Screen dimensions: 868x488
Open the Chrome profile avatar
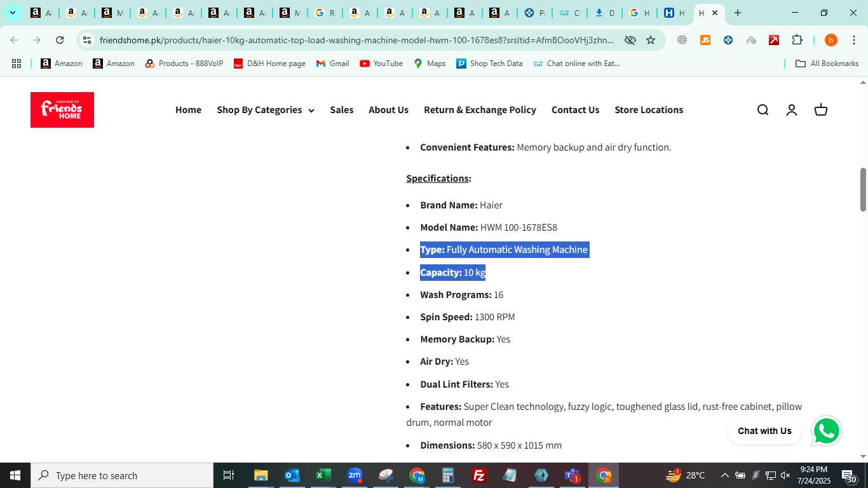831,40
